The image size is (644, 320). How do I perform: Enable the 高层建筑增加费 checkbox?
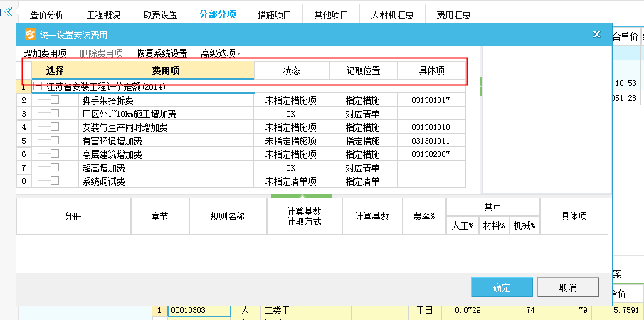tap(55, 154)
